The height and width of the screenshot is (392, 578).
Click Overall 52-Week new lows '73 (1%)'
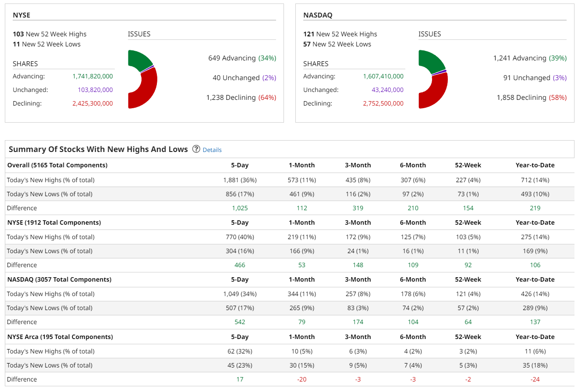[468, 194]
